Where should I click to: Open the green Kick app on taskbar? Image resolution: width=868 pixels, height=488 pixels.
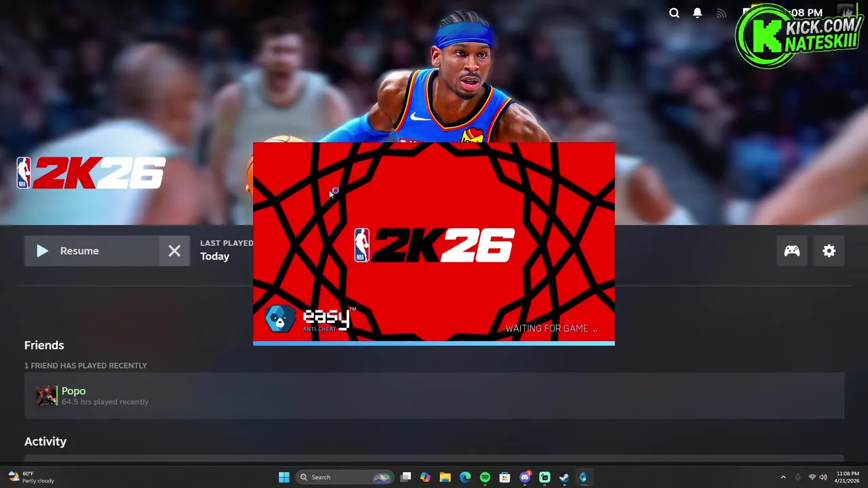[x=545, y=477]
